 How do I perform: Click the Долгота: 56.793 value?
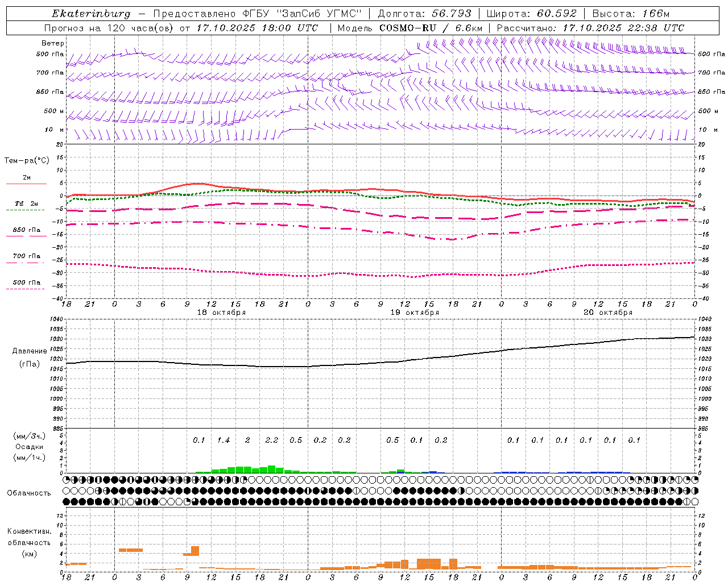tap(424, 14)
